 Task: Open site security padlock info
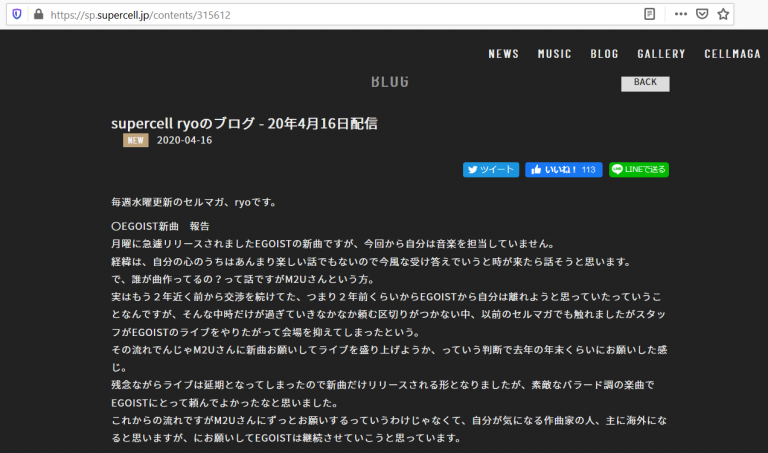pyautogui.click(x=38, y=14)
